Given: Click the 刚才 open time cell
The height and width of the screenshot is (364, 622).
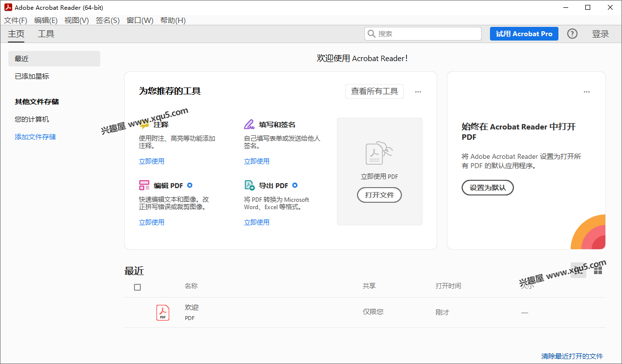Looking at the screenshot, I should (443, 312).
